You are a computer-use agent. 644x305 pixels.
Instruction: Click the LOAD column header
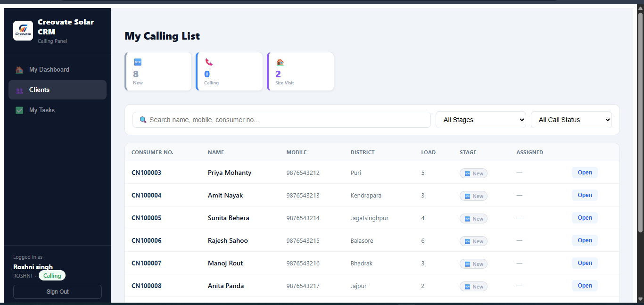point(428,152)
